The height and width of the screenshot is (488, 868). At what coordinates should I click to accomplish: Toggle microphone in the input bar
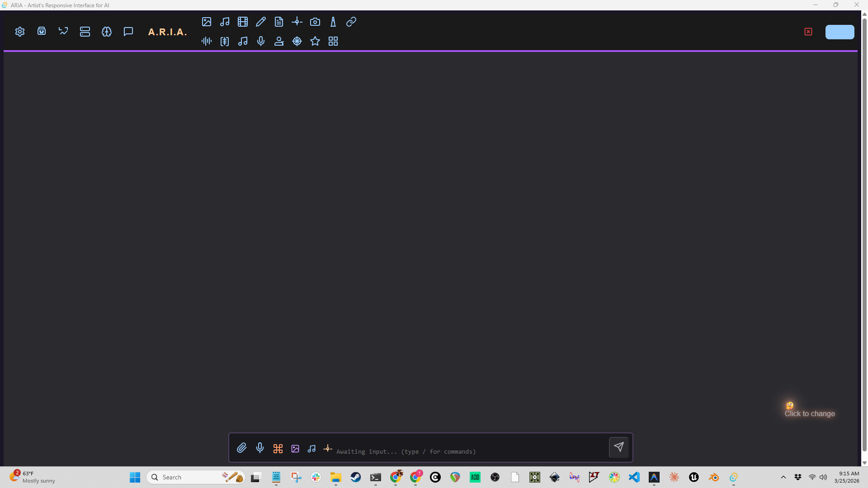click(x=260, y=448)
